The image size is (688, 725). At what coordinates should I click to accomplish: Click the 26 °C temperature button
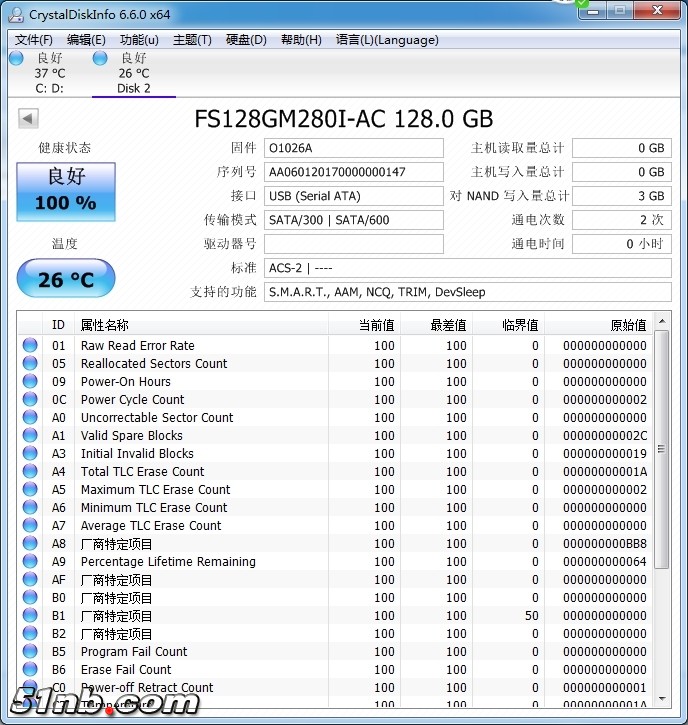pyautogui.click(x=66, y=279)
